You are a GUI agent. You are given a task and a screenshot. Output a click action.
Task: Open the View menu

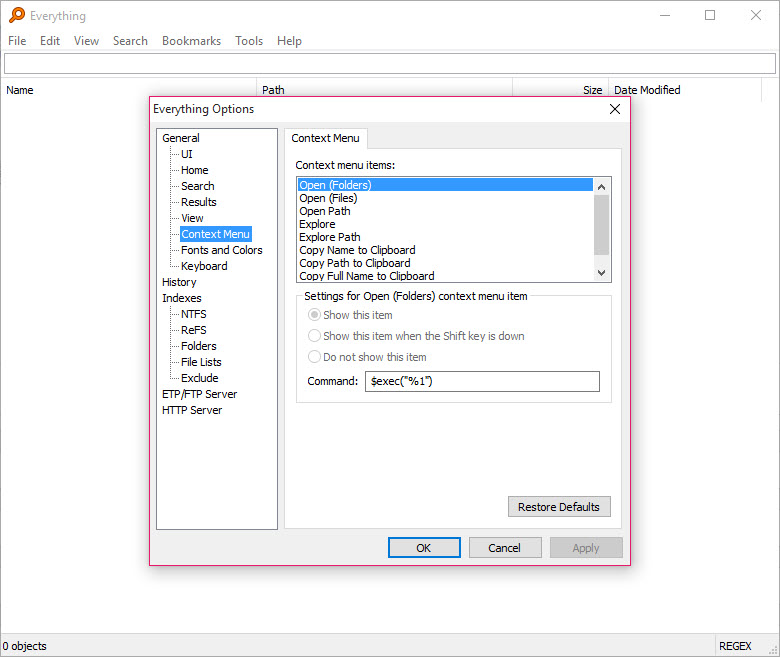pos(86,41)
